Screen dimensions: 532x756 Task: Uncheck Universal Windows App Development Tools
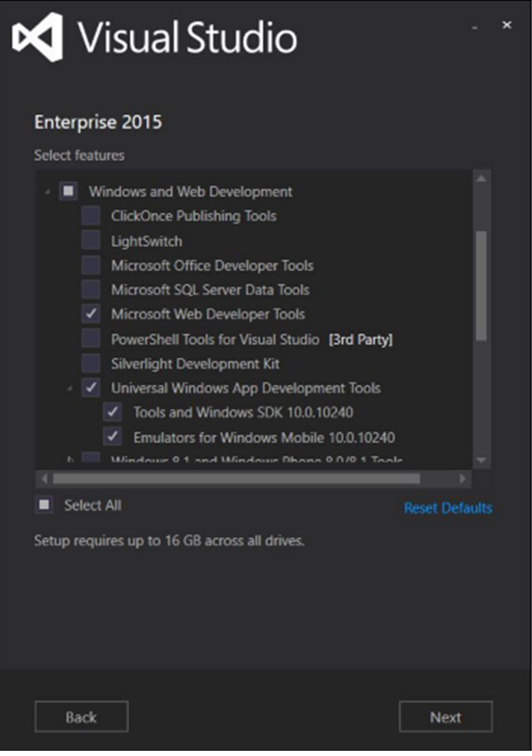click(91, 388)
